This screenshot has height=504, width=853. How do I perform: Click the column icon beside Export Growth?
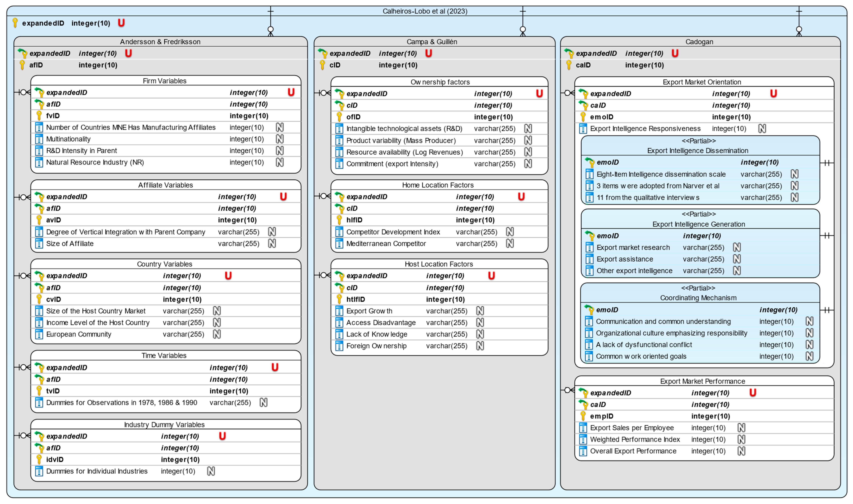tap(339, 311)
